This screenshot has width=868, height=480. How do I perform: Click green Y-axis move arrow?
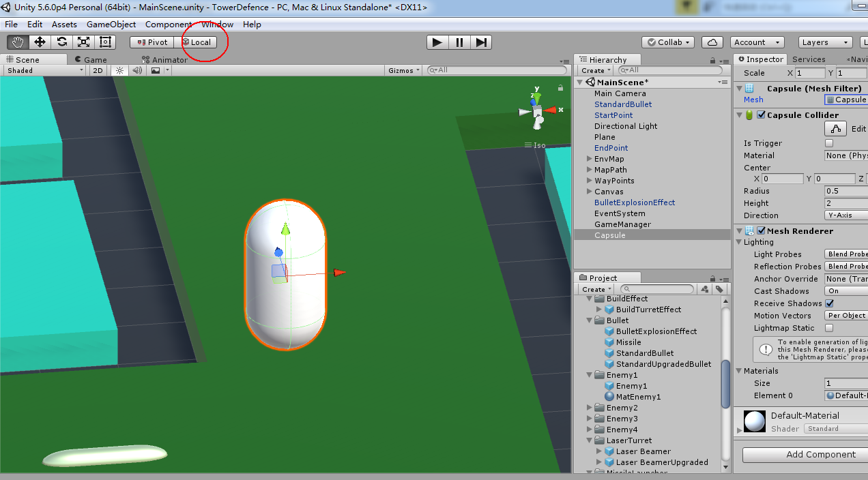pos(286,230)
